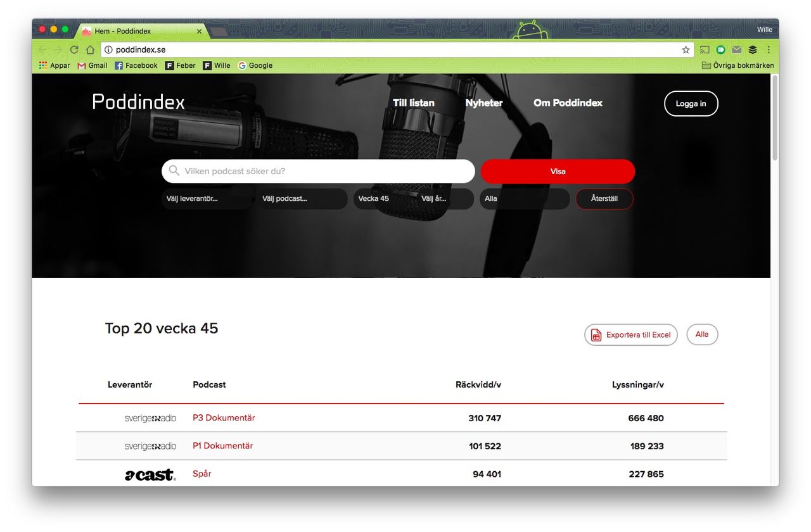The image size is (811, 532).
Task: Open the Välj podcast dropdown
Action: (x=302, y=199)
